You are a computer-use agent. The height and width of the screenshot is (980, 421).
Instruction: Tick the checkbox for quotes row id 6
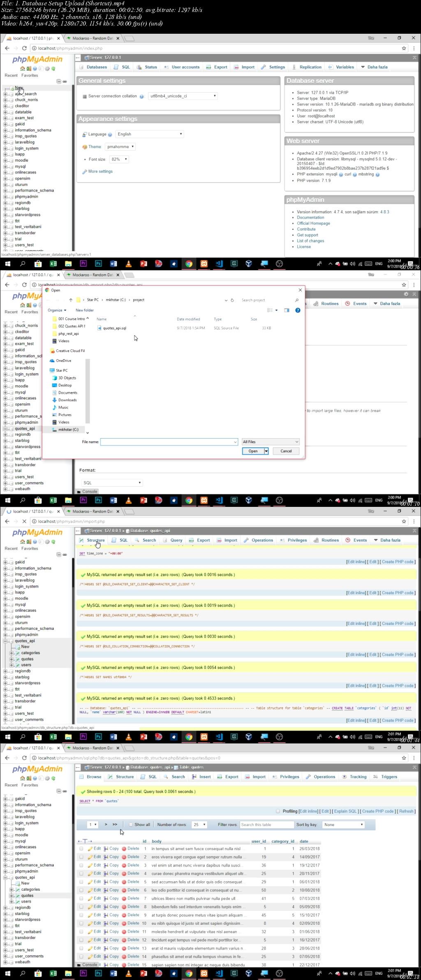81,890
